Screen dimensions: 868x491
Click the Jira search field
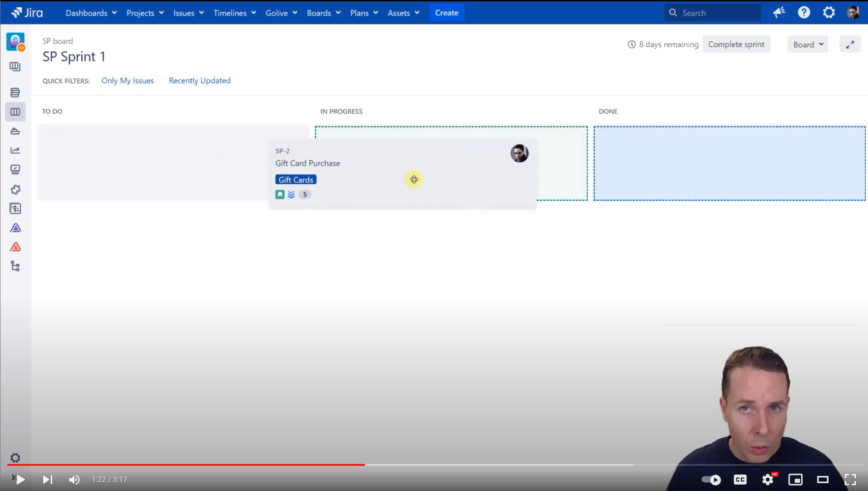[x=712, y=13]
